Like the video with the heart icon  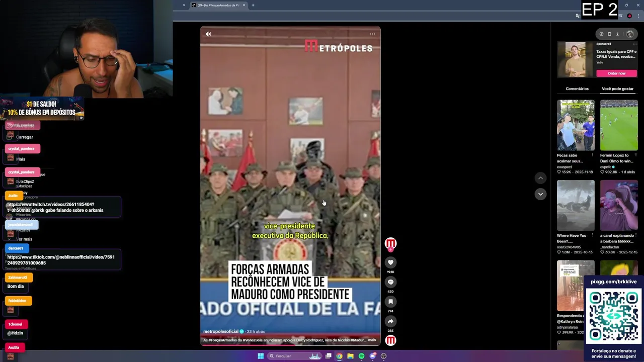(390, 262)
